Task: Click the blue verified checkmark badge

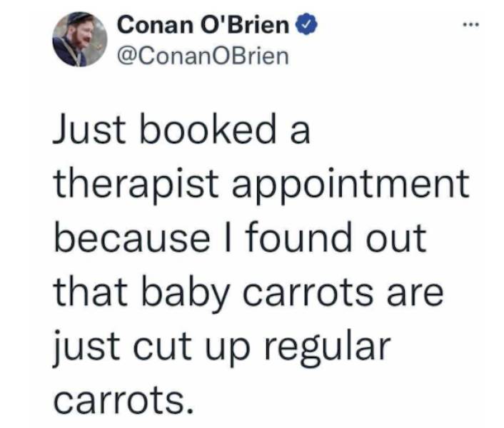Action: 306,24
